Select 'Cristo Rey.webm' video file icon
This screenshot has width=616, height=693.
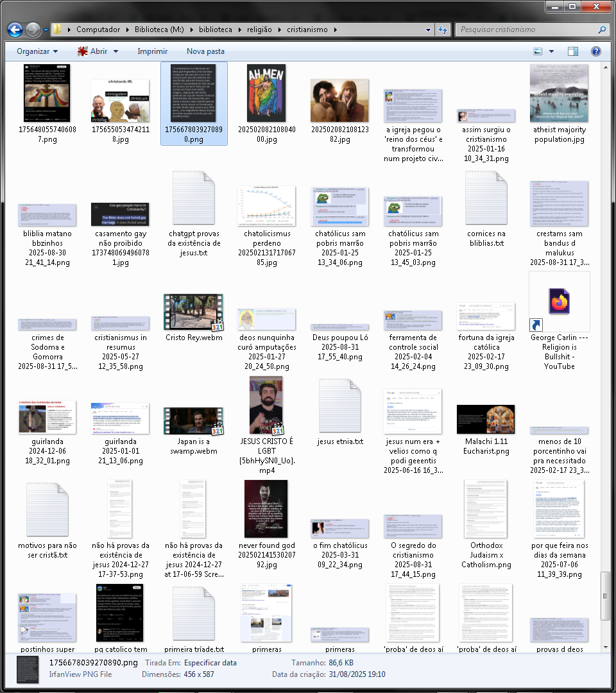tap(194, 312)
